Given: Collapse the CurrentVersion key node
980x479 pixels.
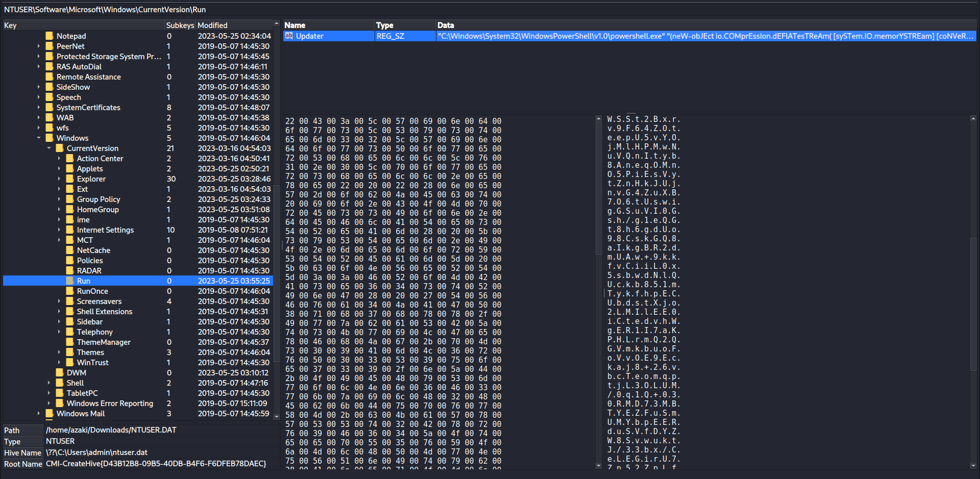Looking at the screenshot, I should pyautogui.click(x=49, y=148).
